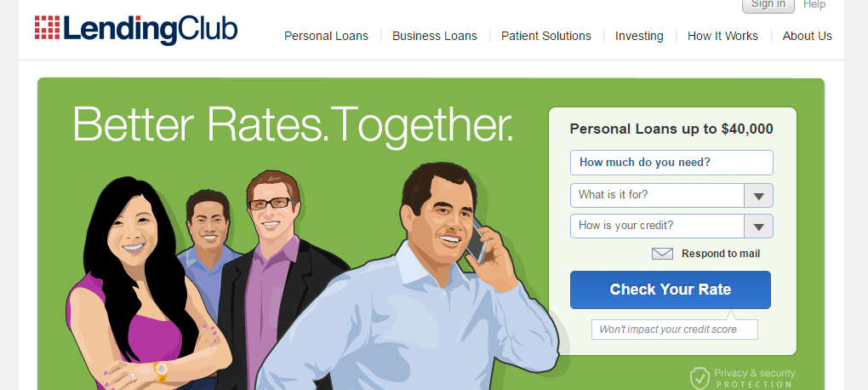This screenshot has height=390, width=868.
Task: Select the Investing navigation item
Action: tap(639, 36)
